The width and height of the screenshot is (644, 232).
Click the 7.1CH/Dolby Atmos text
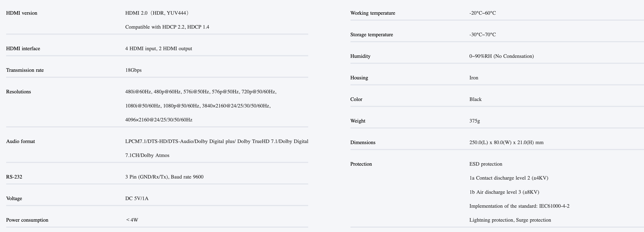click(147, 155)
